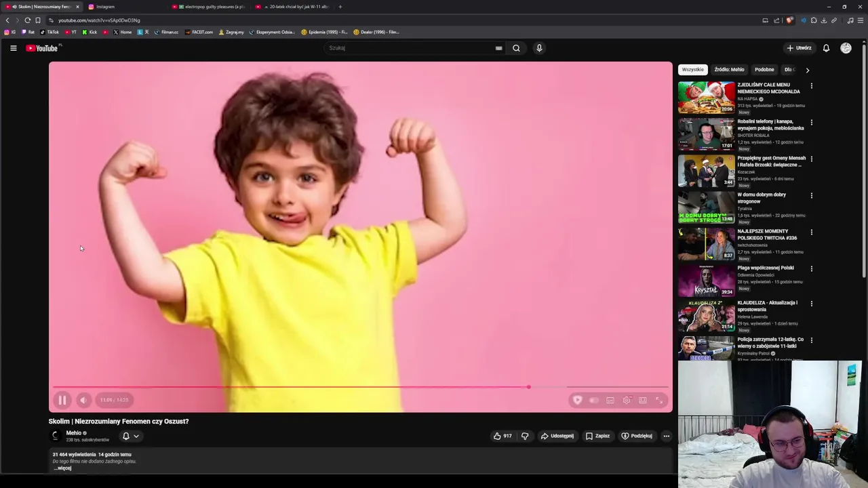Open options for W domu dobrym video
The width and height of the screenshot is (868, 488).
[811, 196]
